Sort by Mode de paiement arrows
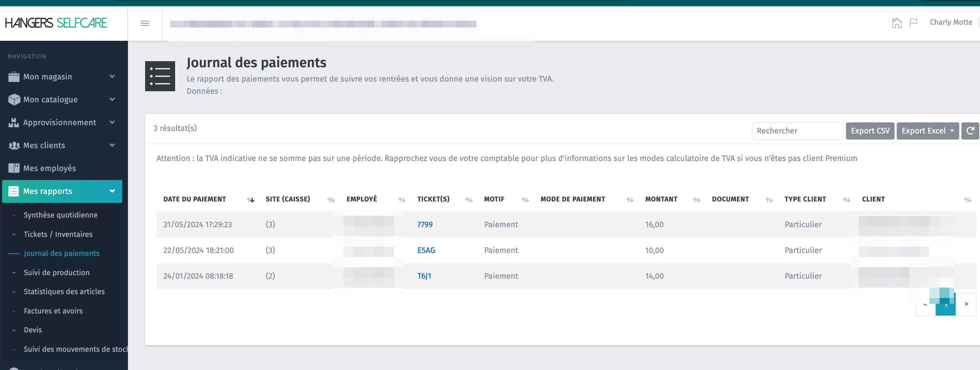 [630, 200]
